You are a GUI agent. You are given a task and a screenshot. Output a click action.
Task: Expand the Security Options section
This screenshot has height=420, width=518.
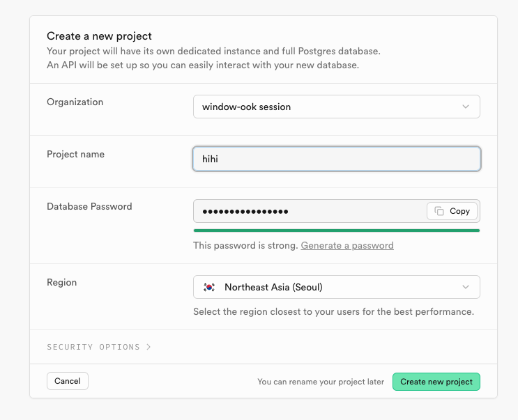(x=93, y=347)
